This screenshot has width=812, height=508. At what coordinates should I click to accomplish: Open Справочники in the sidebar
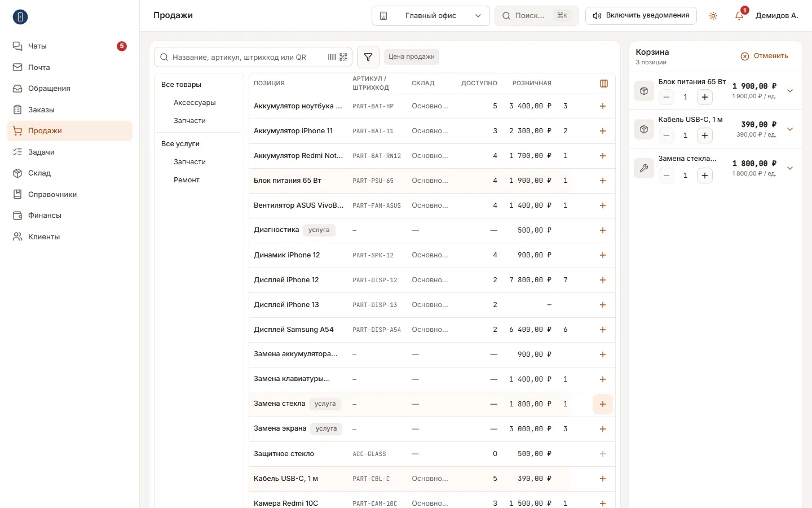pyautogui.click(x=69, y=195)
